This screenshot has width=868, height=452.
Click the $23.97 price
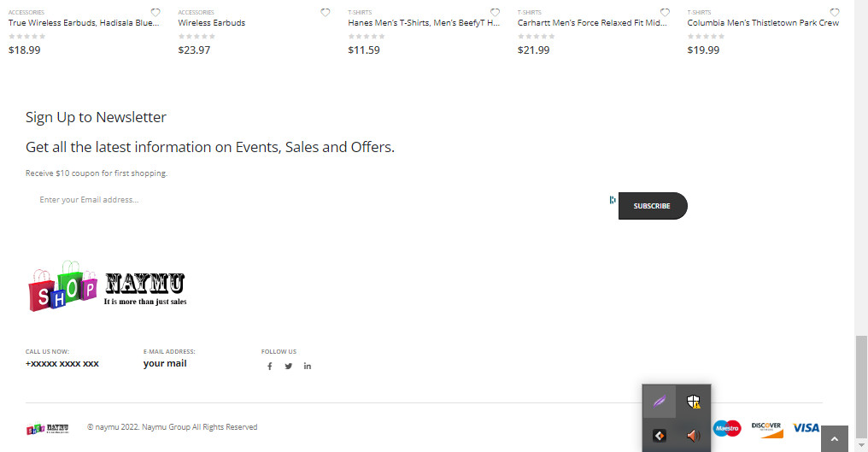194,50
